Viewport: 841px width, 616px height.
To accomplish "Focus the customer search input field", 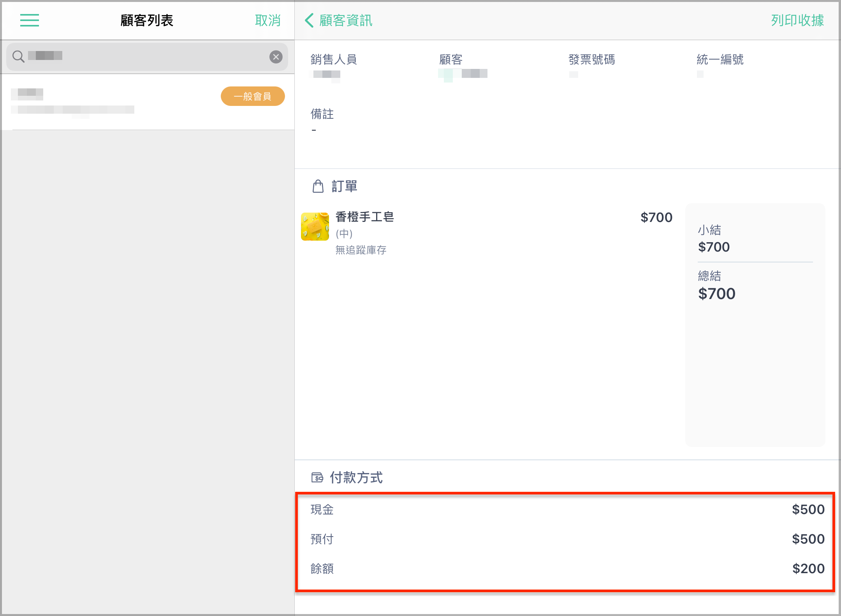I will coord(147,57).
